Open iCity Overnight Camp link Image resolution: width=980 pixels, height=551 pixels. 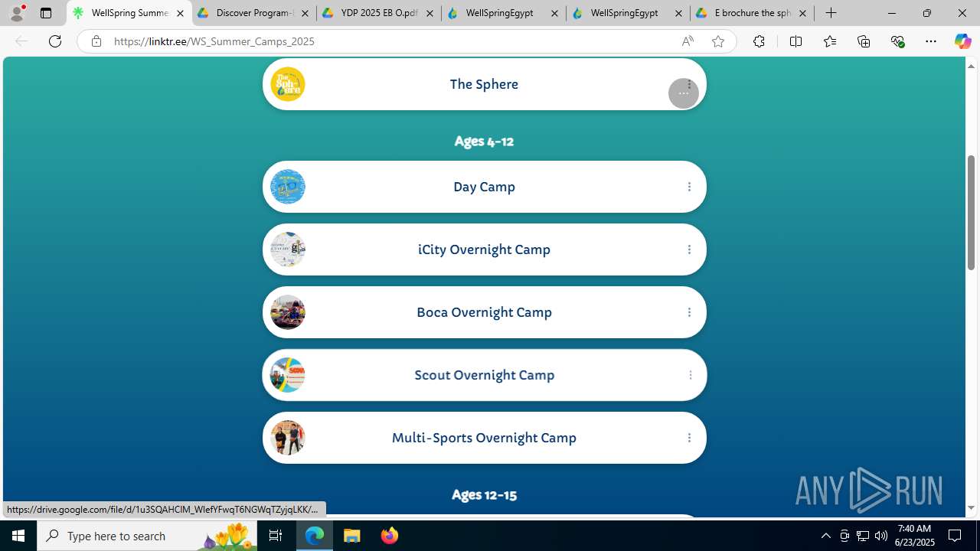click(x=484, y=249)
